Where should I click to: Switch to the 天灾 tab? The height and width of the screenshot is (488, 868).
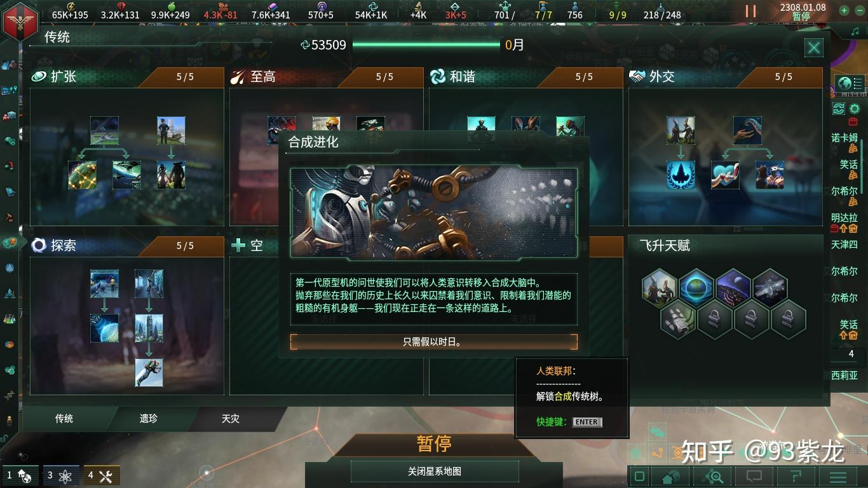pyautogui.click(x=231, y=419)
